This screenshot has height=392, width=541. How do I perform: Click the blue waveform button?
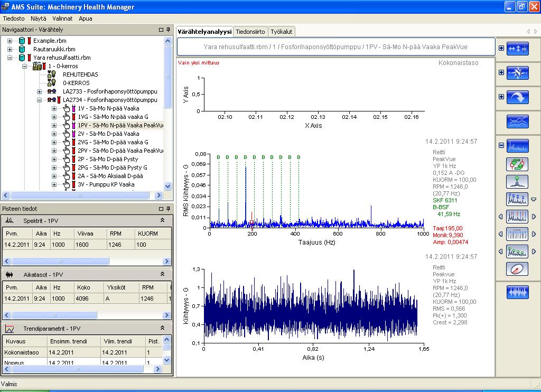(518, 292)
